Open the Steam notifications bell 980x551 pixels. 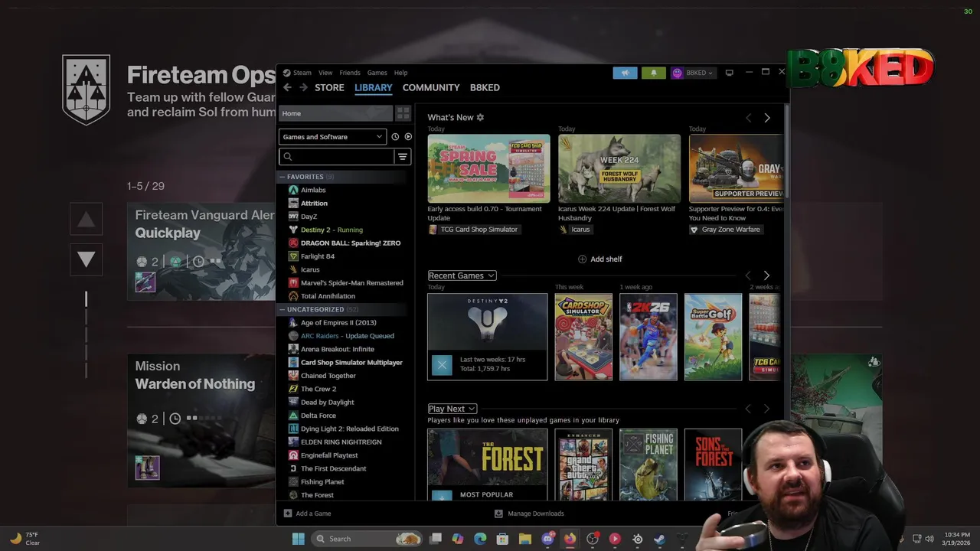coord(654,73)
